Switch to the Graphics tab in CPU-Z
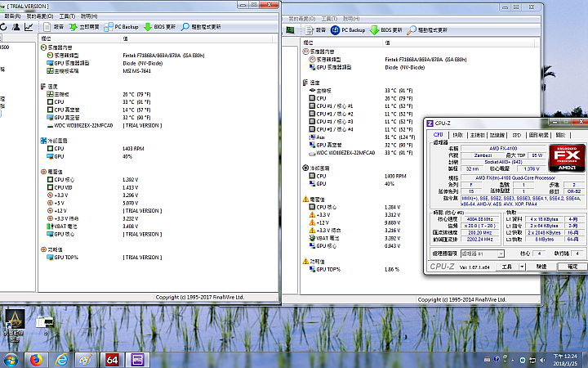Viewport: 588px width, 368px height. tap(538, 135)
